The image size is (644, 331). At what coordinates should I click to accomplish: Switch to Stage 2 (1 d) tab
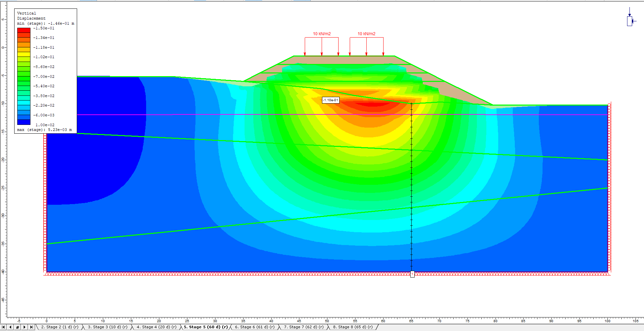(60, 327)
